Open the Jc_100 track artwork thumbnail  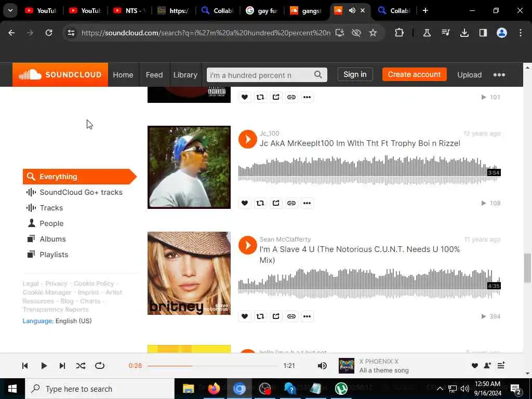(189, 167)
